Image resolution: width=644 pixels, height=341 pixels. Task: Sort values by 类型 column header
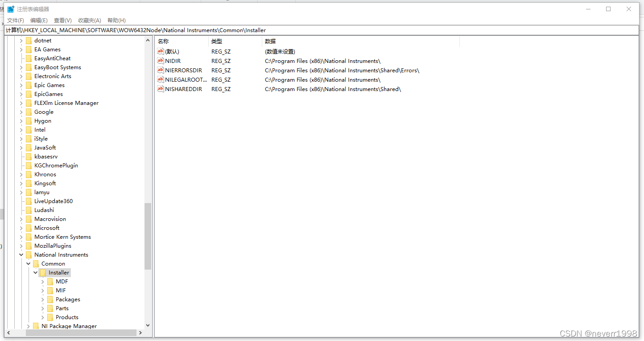pos(235,41)
